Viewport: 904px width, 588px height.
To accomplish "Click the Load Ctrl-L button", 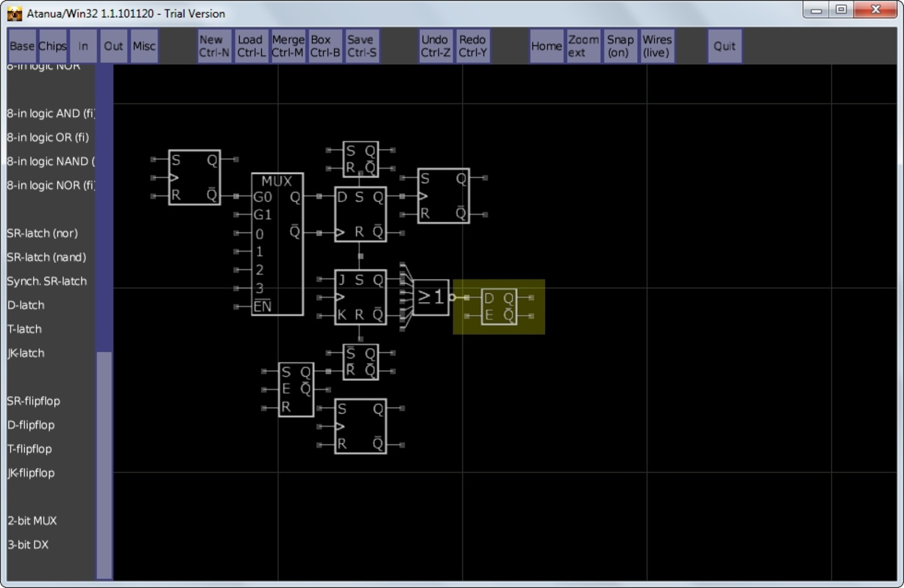I will (252, 46).
